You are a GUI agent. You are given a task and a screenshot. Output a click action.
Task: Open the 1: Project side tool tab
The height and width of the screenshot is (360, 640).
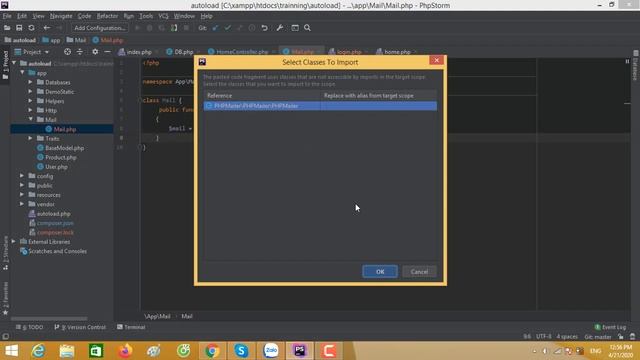pyautogui.click(x=5, y=65)
